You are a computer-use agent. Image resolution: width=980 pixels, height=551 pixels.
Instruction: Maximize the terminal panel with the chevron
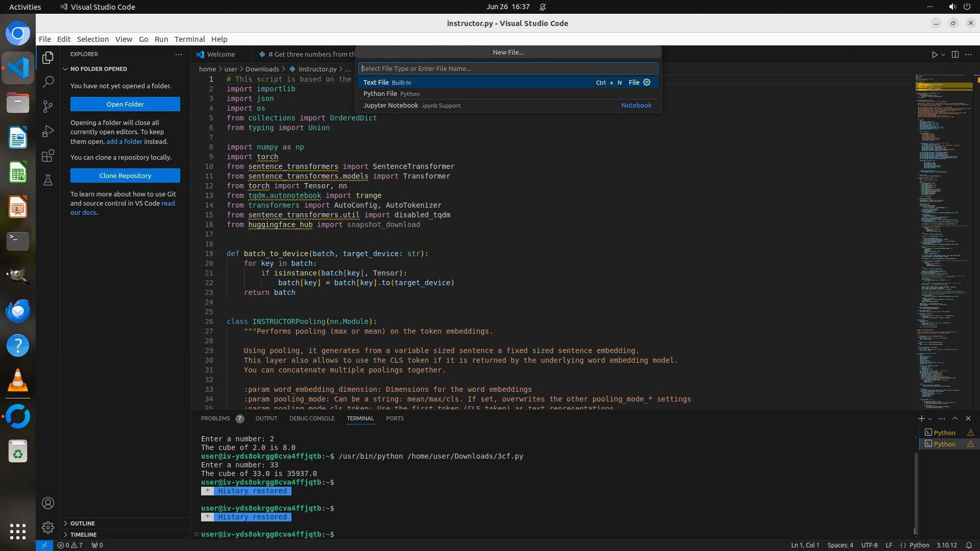[955, 418]
